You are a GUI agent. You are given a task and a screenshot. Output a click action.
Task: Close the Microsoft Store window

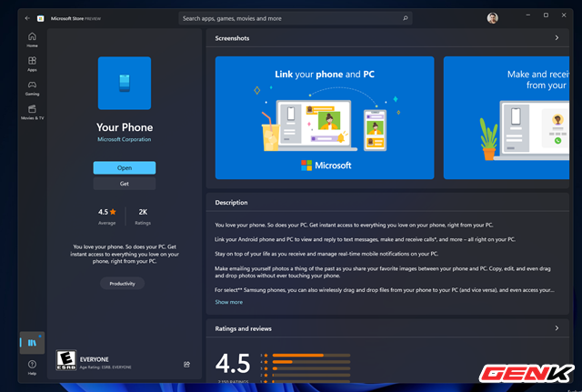pyautogui.click(x=564, y=15)
